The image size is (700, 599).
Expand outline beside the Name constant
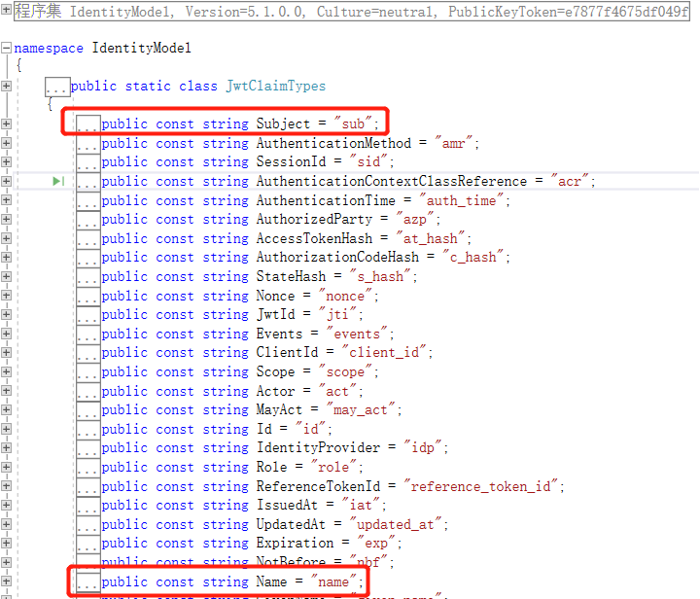[x=6, y=581]
